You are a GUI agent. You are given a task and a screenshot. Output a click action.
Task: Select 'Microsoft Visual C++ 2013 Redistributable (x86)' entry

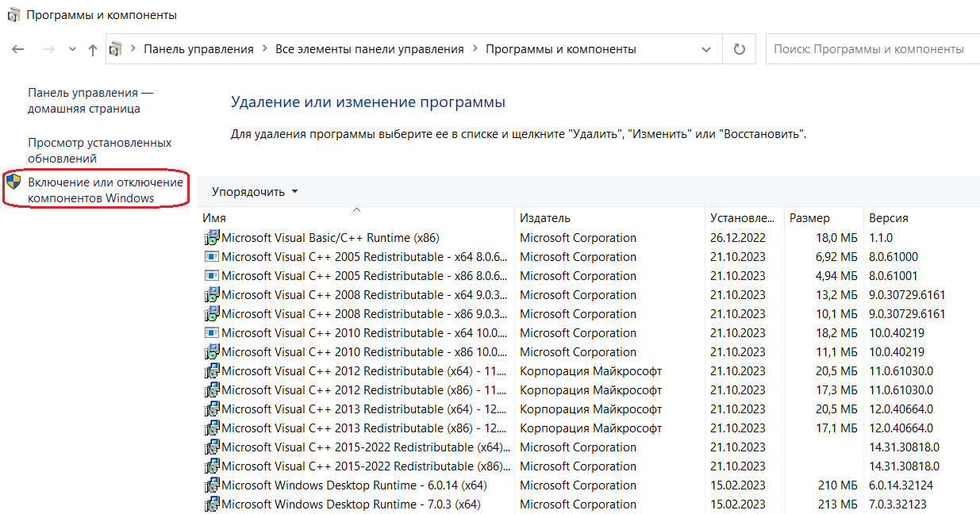click(364, 428)
